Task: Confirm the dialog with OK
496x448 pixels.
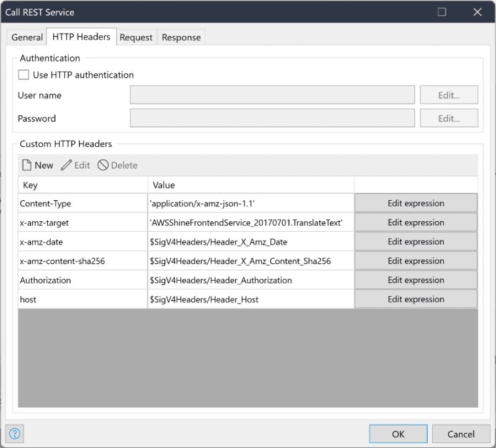Action: (x=398, y=434)
